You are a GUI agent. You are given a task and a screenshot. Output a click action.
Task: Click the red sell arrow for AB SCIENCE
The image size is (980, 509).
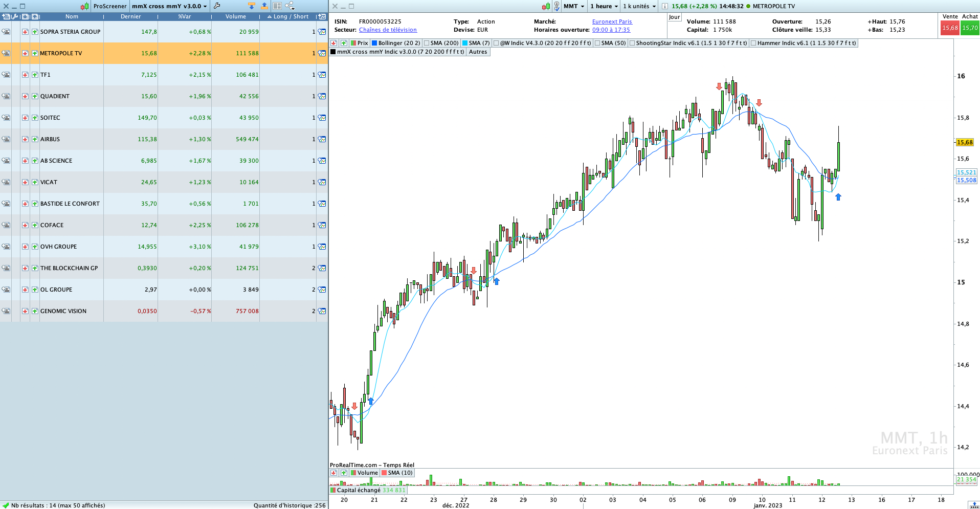(25, 161)
